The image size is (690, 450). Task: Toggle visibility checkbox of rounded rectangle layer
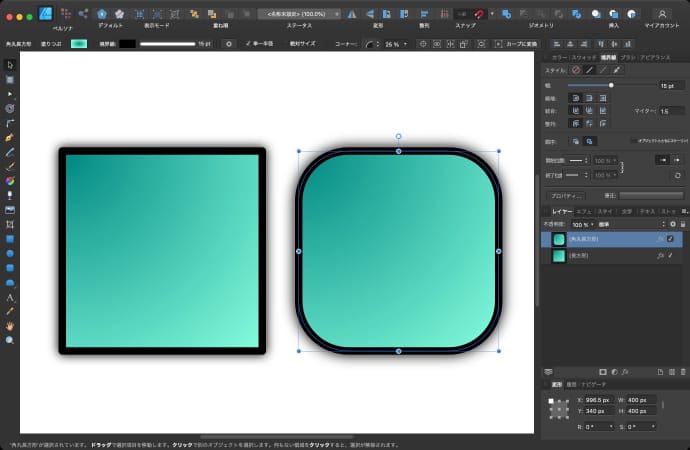click(670, 240)
